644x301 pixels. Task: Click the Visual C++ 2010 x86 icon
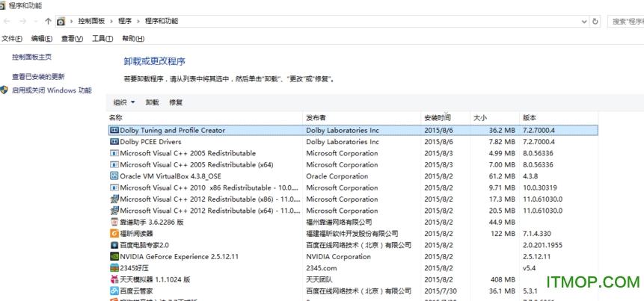coord(114,187)
